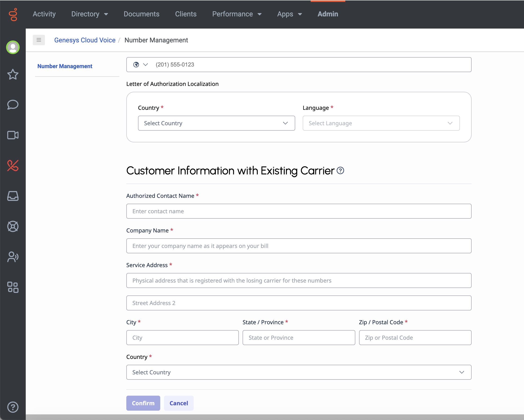Image resolution: width=524 pixels, height=420 pixels.
Task: Open the phone country code globe dropdown
Action: pyautogui.click(x=141, y=65)
